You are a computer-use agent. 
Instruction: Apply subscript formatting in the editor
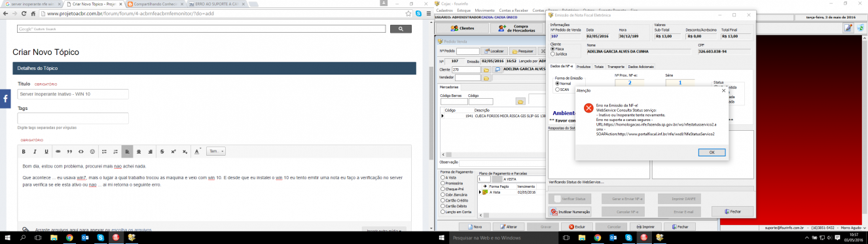185,151
